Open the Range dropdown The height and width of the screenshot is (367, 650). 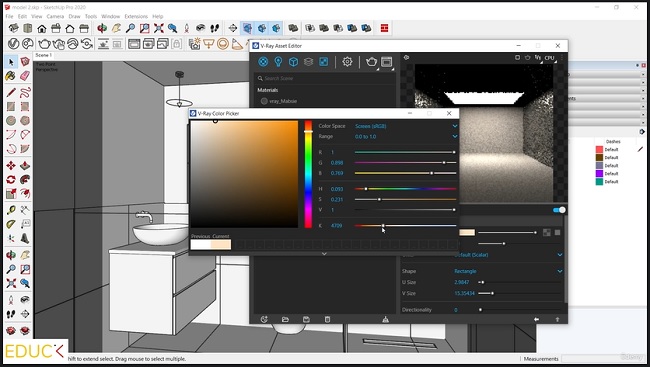click(x=406, y=136)
